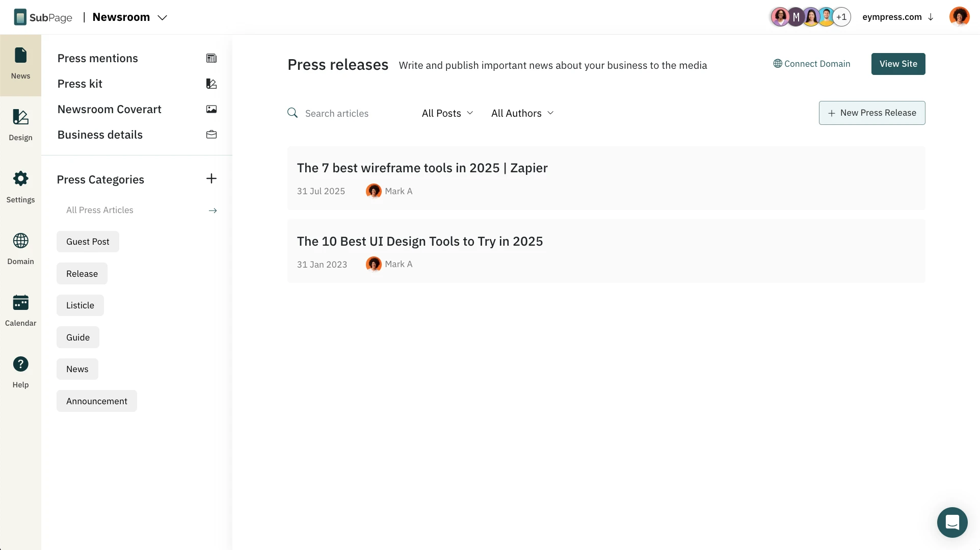Expand the Newsroom workspace dropdown
Image resolution: width=980 pixels, height=550 pixels.
coord(162,17)
